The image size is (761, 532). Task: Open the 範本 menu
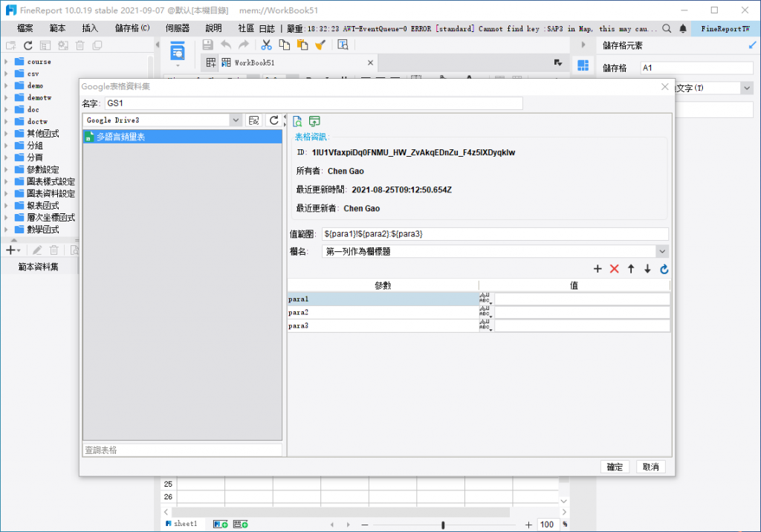click(x=57, y=29)
